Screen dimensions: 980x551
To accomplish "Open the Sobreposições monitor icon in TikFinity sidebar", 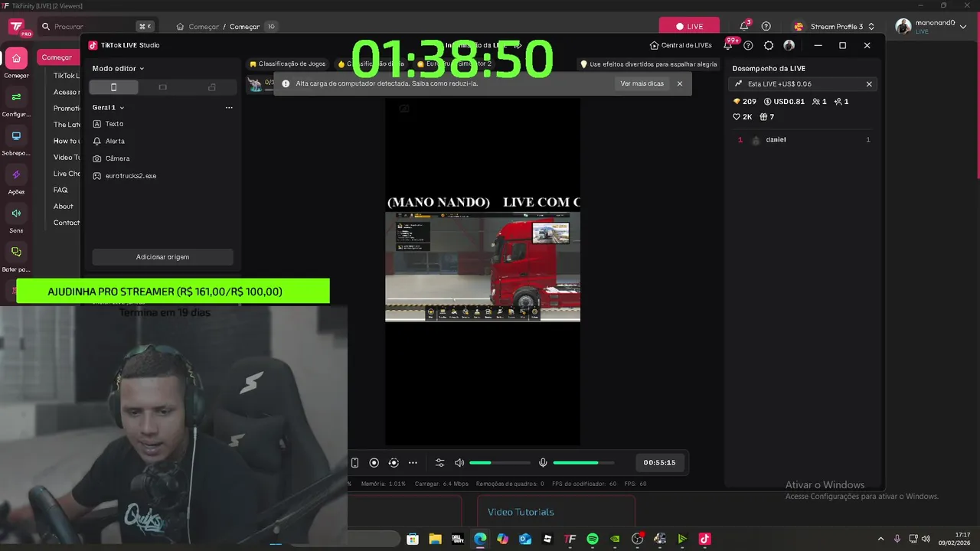I will (16, 135).
